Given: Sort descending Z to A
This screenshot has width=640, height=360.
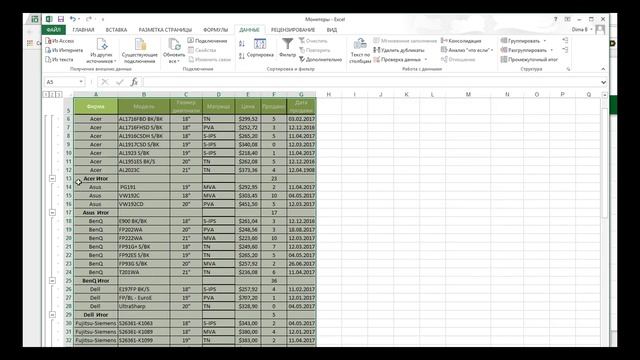Looking at the screenshot, I should click(x=242, y=56).
